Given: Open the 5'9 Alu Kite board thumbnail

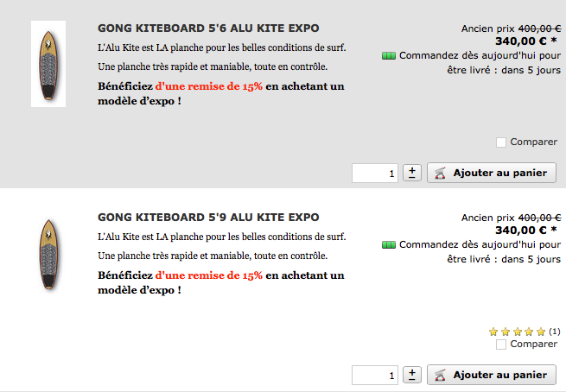Looking at the screenshot, I should [48, 253].
